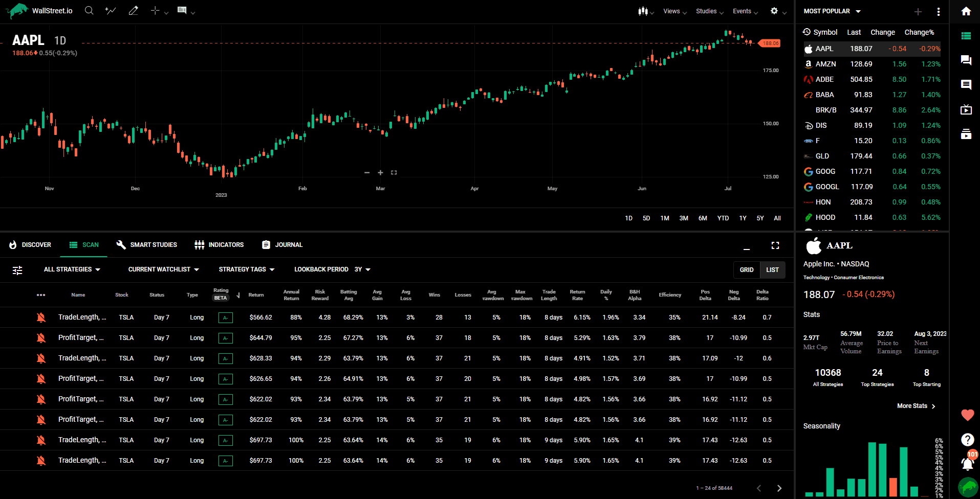Click the More Stats link
The width and height of the screenshot is (980, 499).
pyautogui.click(x=916, y=406)
